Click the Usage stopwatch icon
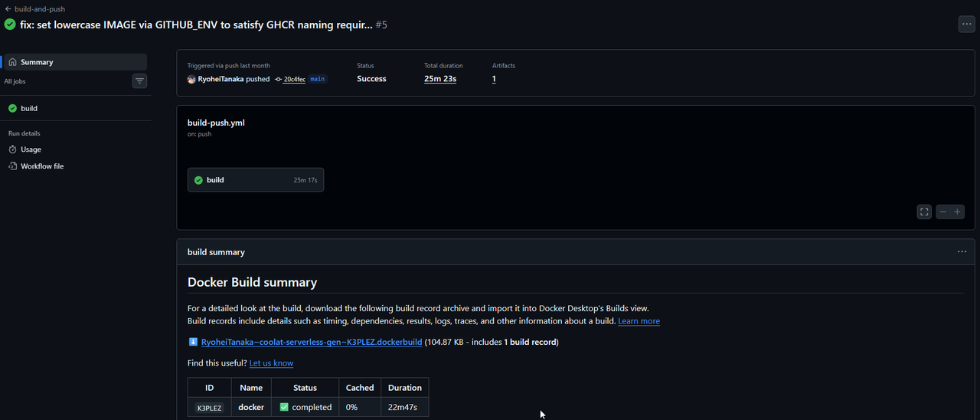The width and height of the screenshot is (980, 420). click(12, 149)
